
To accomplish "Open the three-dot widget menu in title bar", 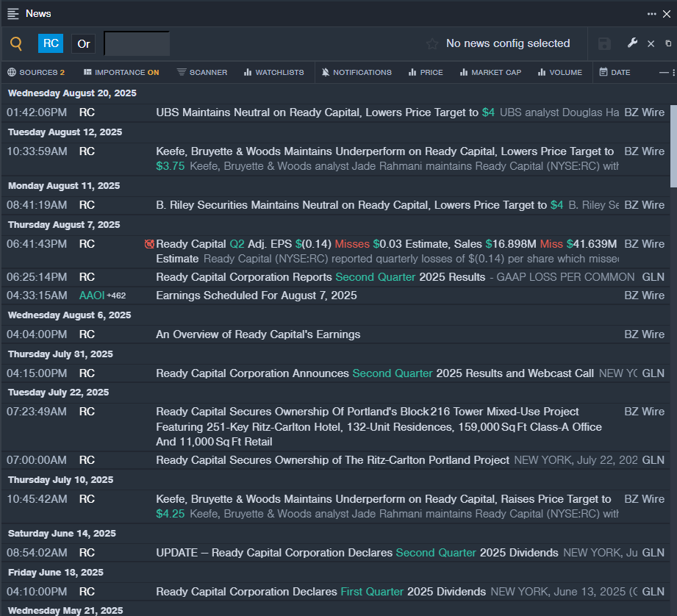I will (652, 14).
